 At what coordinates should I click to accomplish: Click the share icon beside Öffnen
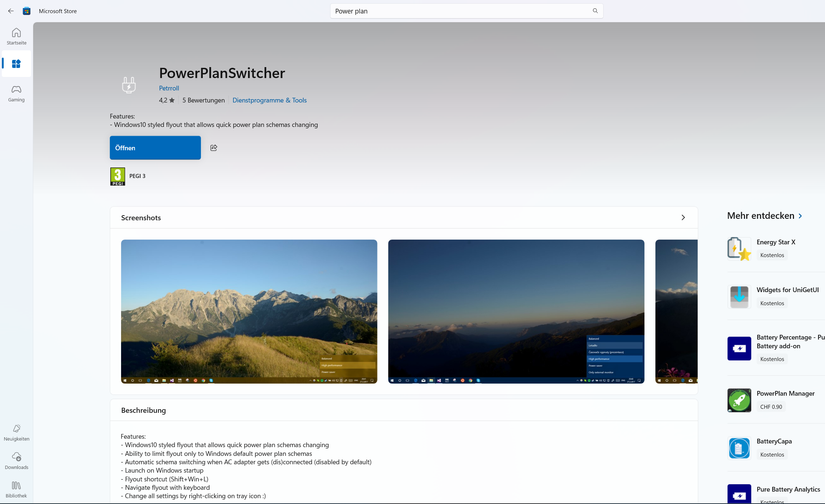(x=214, y=148)
